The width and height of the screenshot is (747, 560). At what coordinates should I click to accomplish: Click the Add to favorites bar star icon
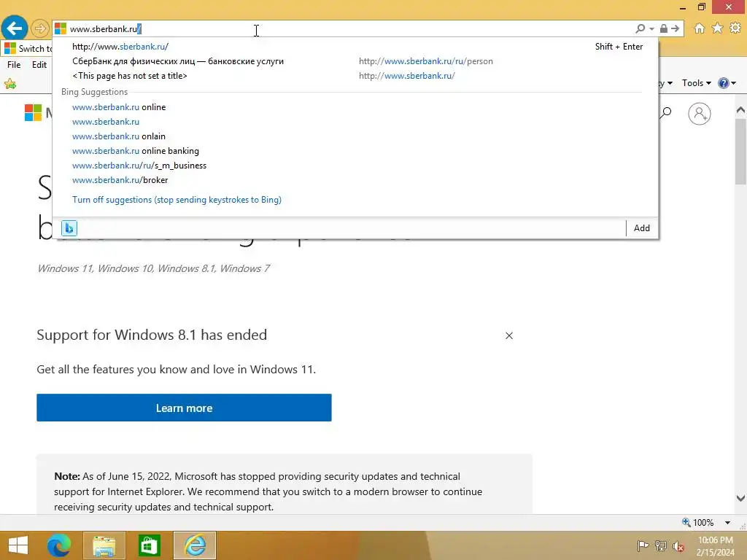click(x=10, y=84)
